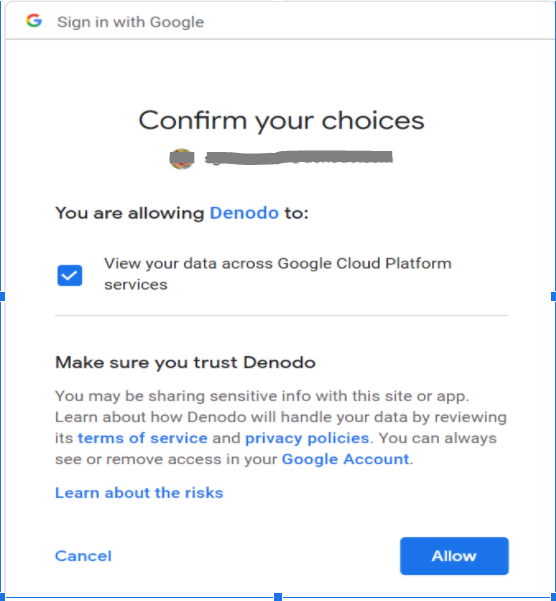This screenshot has width=556, height=601.
Task: Select the right middle selection handle
Action: coord(554,296)
